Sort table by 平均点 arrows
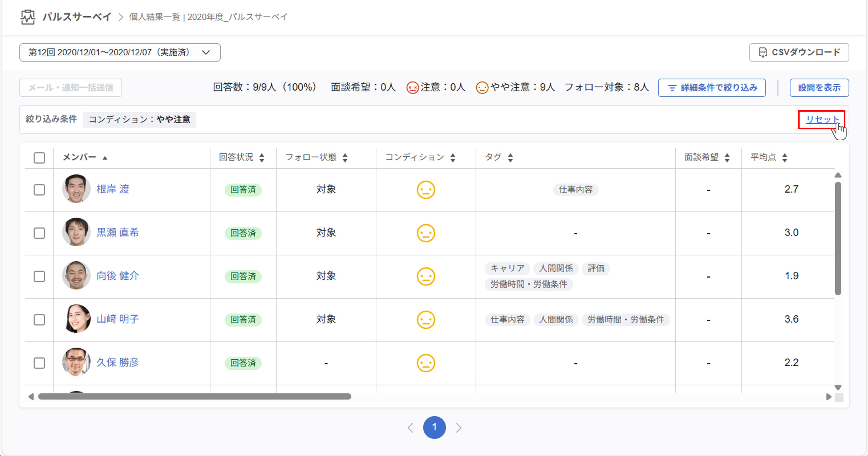The image size is (868, 456). tap(785, 158)
